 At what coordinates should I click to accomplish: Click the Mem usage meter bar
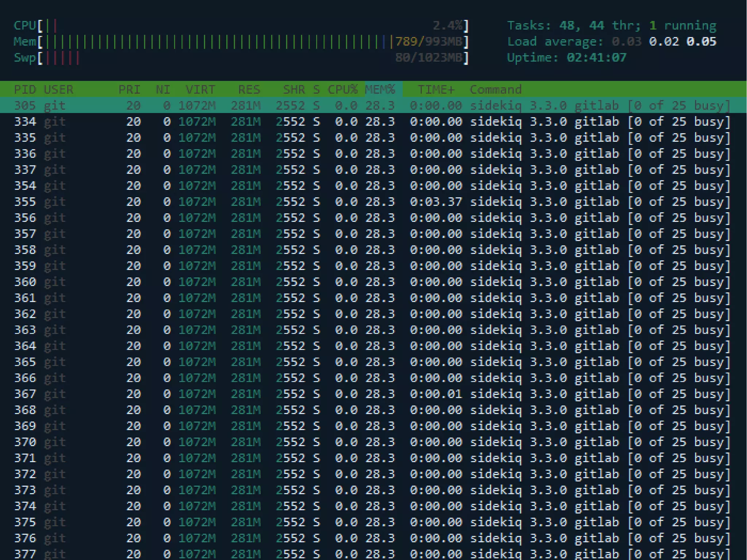click(241, 42)
